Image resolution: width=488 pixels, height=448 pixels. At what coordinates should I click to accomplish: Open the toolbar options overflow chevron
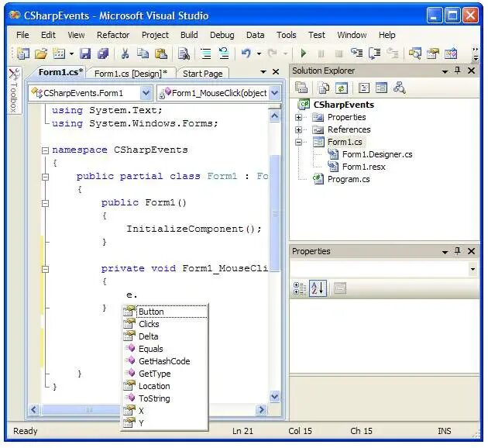coord(476,53)
